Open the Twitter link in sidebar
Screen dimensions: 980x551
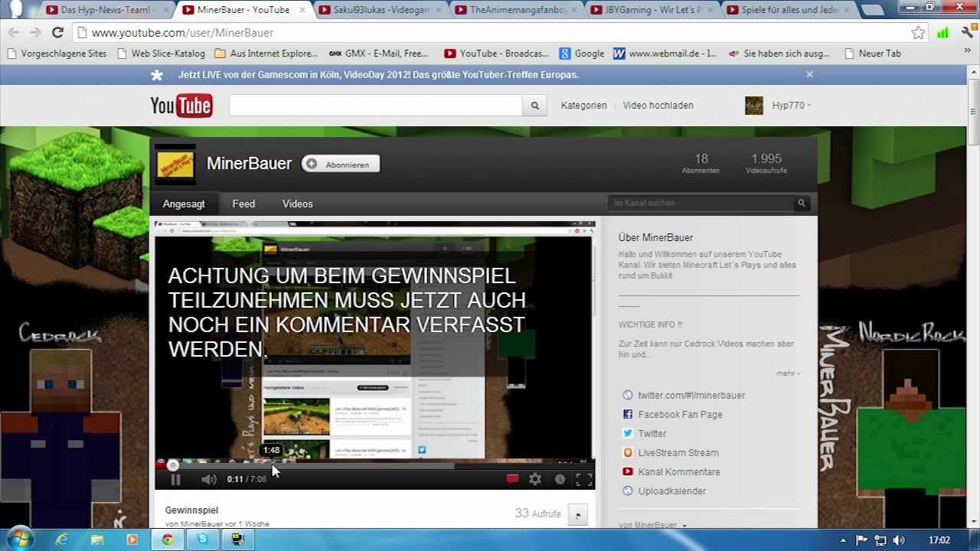click(x=652, y=433)
